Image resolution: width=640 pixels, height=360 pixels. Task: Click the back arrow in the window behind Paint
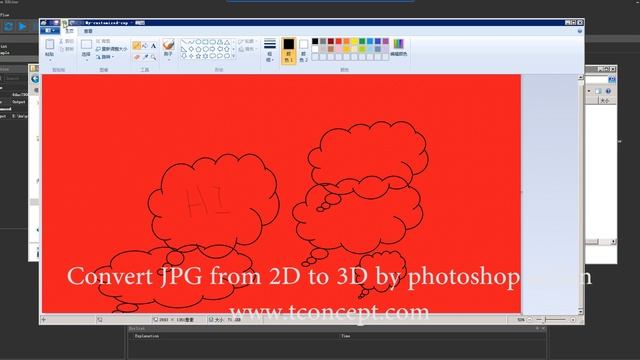[x=35, y=79]
